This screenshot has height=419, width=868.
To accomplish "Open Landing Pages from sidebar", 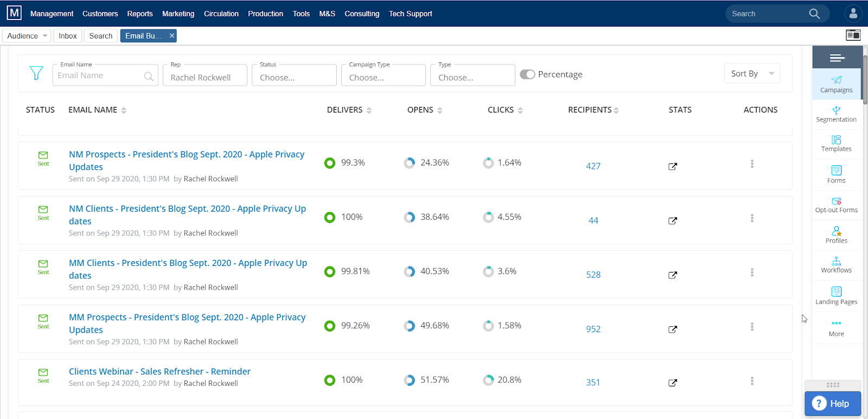I will (x=836, y=296).
